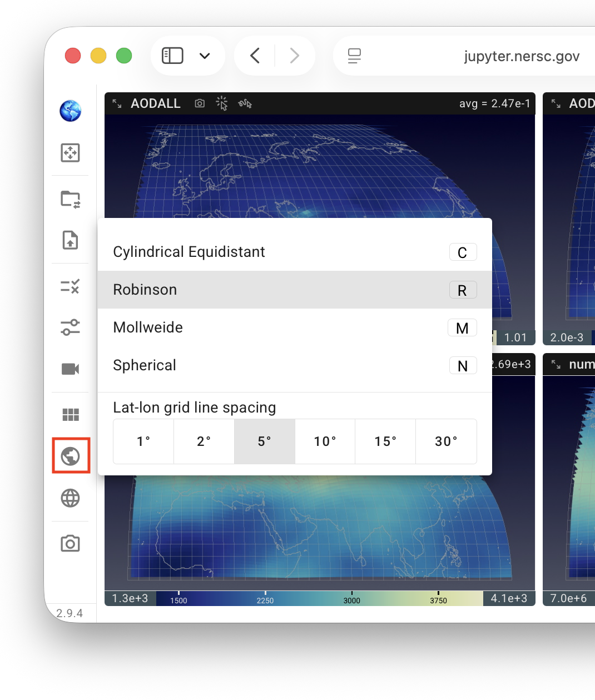Viewport: 595px width, 700px height.
Task: Expand the second AOD panel view
Action: point(556,103)
